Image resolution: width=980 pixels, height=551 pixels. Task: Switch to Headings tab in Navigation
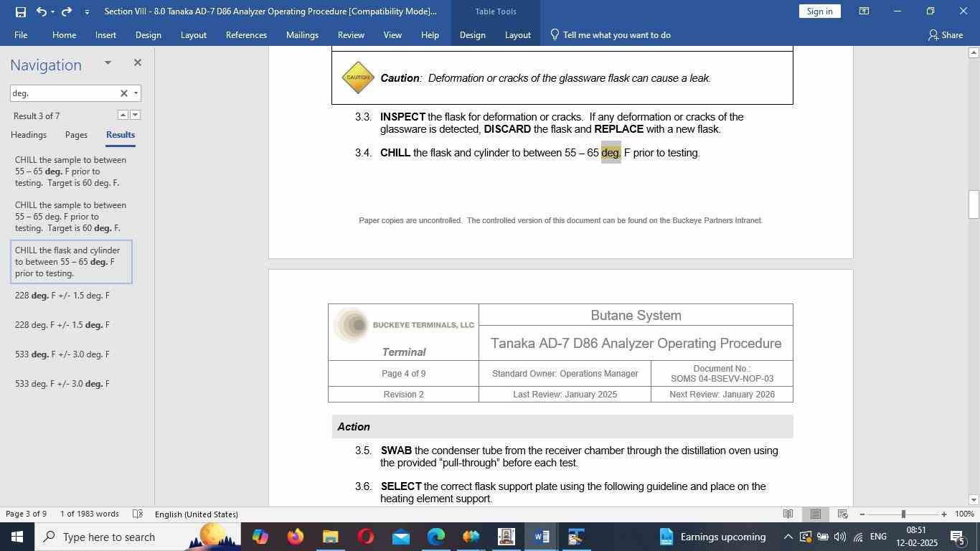point(29,135)
